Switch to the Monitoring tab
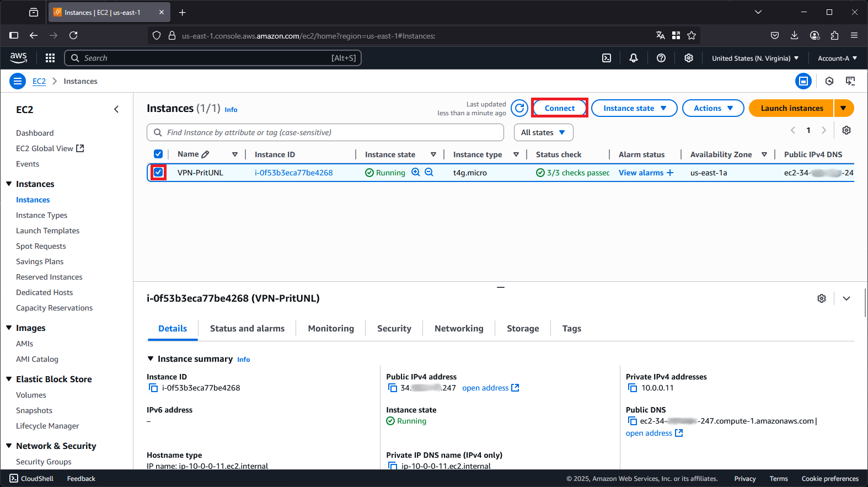 coord(331,328)
